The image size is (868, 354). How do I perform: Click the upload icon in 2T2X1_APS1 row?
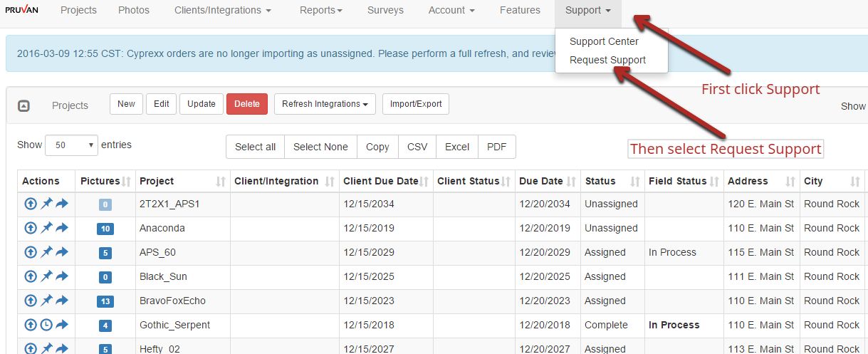(x=31, y=204)
